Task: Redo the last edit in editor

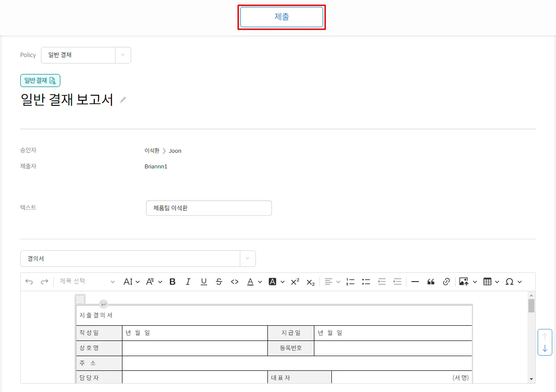Action: [45, 282]
